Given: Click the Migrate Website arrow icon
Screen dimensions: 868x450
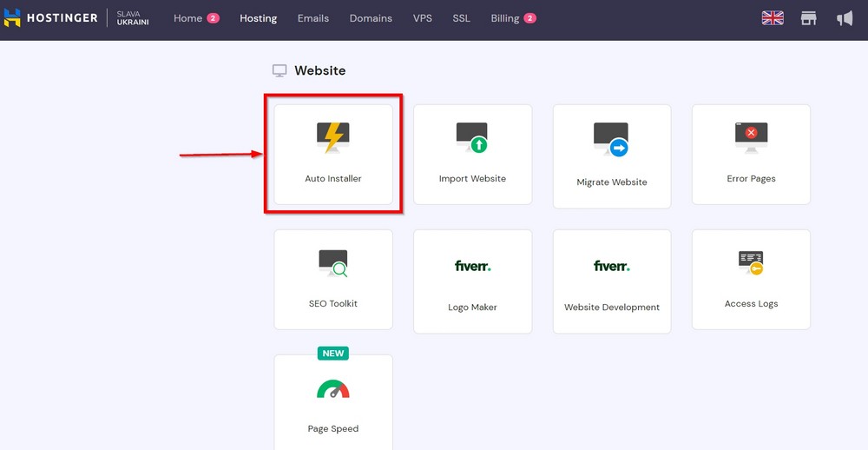Looking at the screenshot, I should (612, 139).
